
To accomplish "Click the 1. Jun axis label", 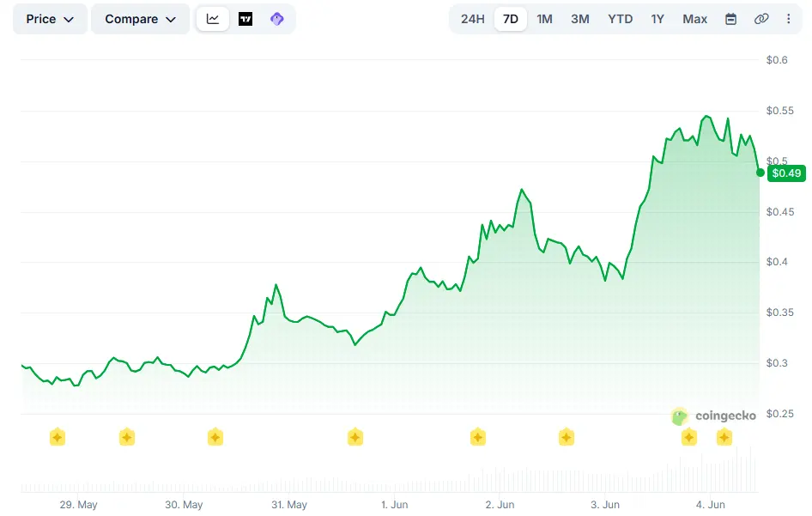I will coord(395,505).
